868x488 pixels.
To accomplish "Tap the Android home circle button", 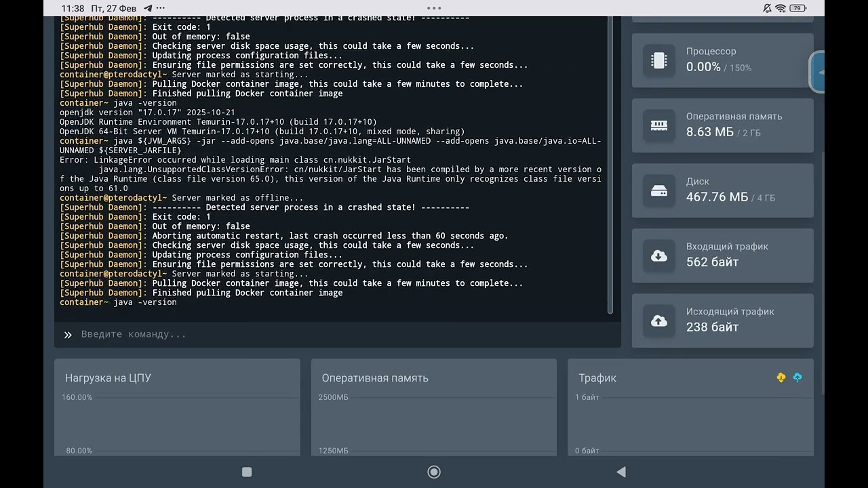I will pyautogui.click(x=434, y=472).
